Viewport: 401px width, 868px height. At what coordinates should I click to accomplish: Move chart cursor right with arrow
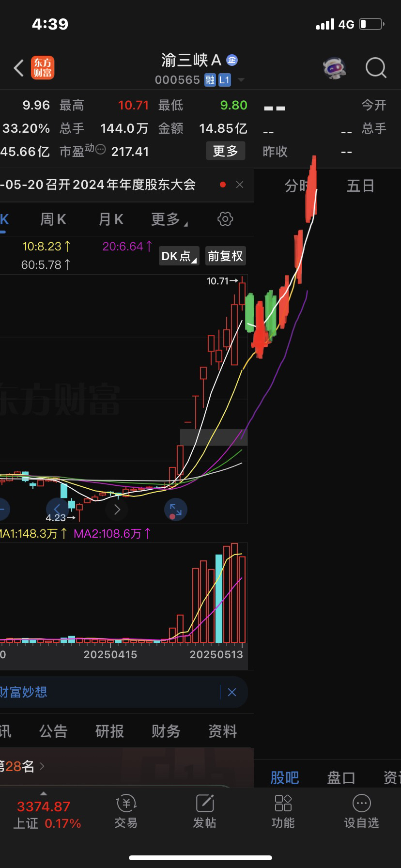[x=117, y=510]
